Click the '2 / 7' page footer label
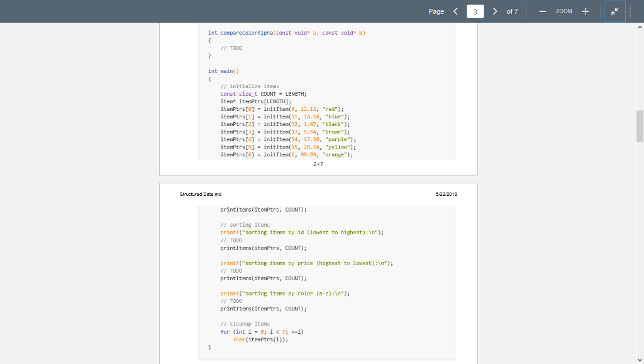Screen dimensions: 644x364 coord(318,164)
